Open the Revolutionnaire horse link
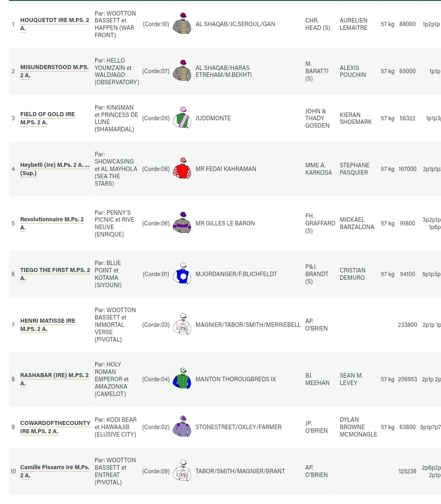 (52, 223)
